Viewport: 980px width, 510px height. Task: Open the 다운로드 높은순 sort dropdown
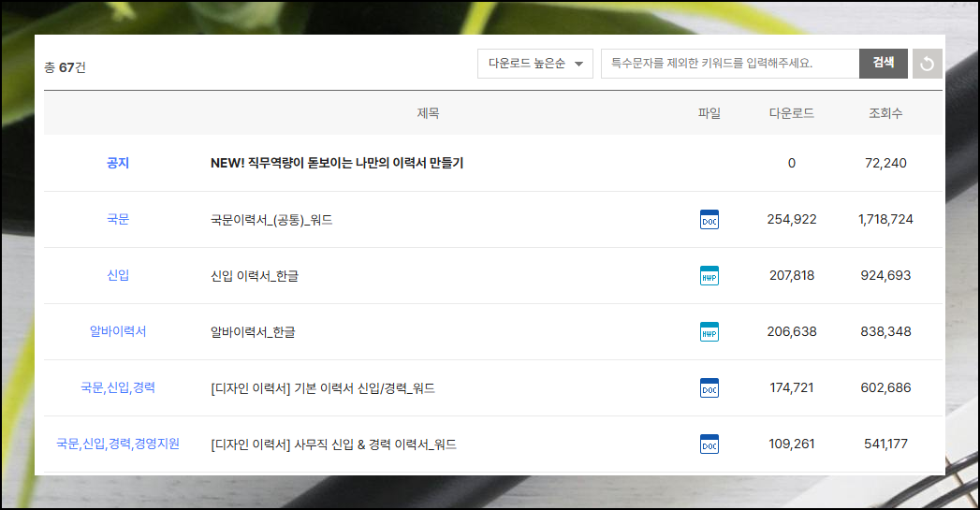pos(535,64)
